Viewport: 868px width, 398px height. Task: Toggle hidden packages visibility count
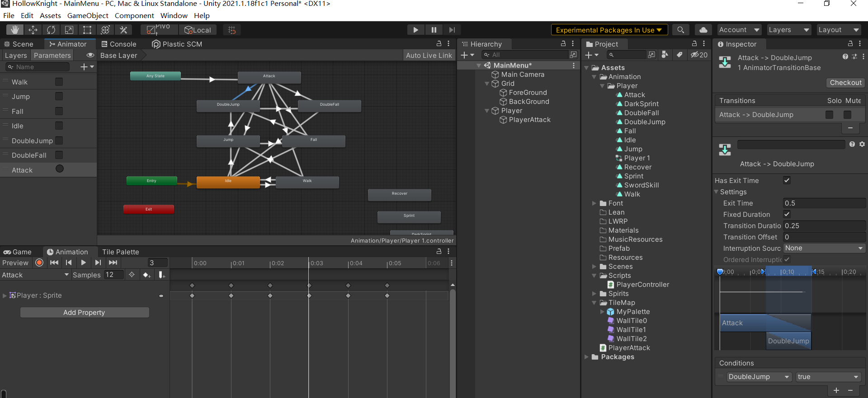tap(699, 55)
